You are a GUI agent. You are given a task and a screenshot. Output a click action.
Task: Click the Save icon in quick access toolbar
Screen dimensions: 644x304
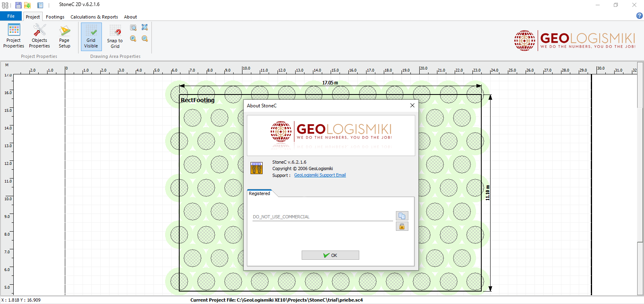[x=18, y=5]
